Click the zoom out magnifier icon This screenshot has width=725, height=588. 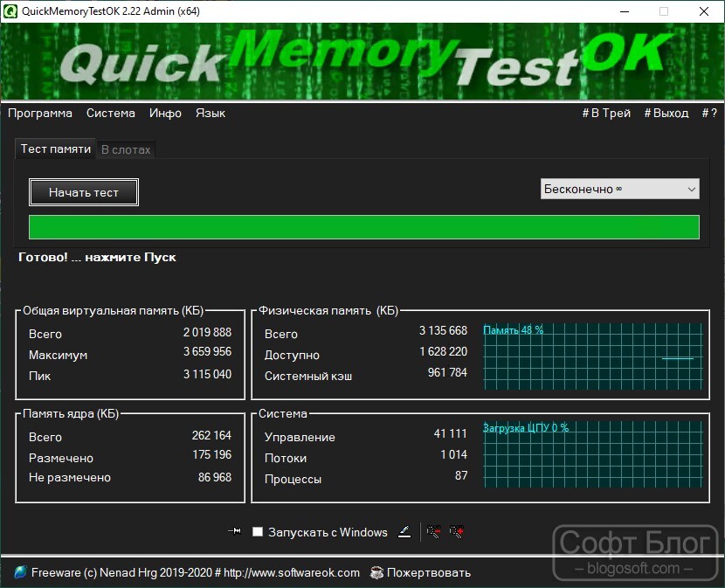[433, 532]
